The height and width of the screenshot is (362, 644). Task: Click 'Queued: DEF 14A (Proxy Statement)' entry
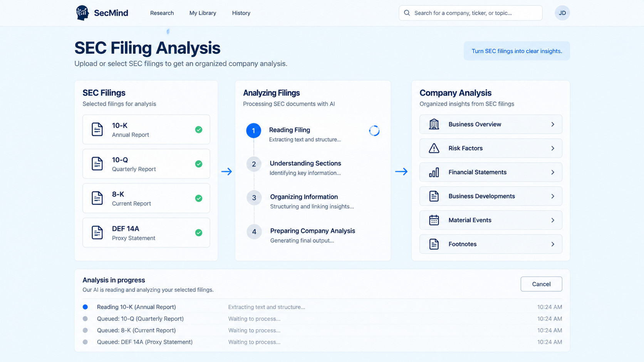(322, 342)
